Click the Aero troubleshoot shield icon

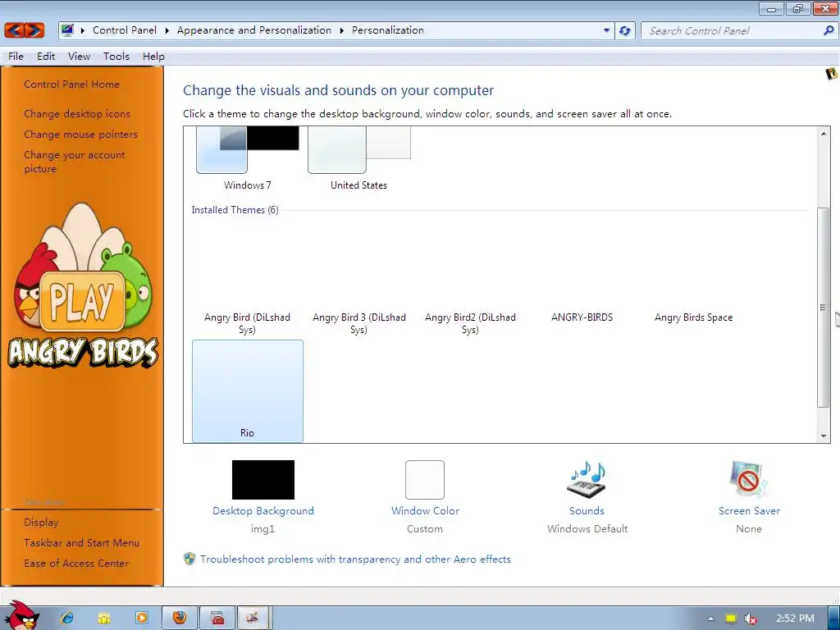(189, 559)
